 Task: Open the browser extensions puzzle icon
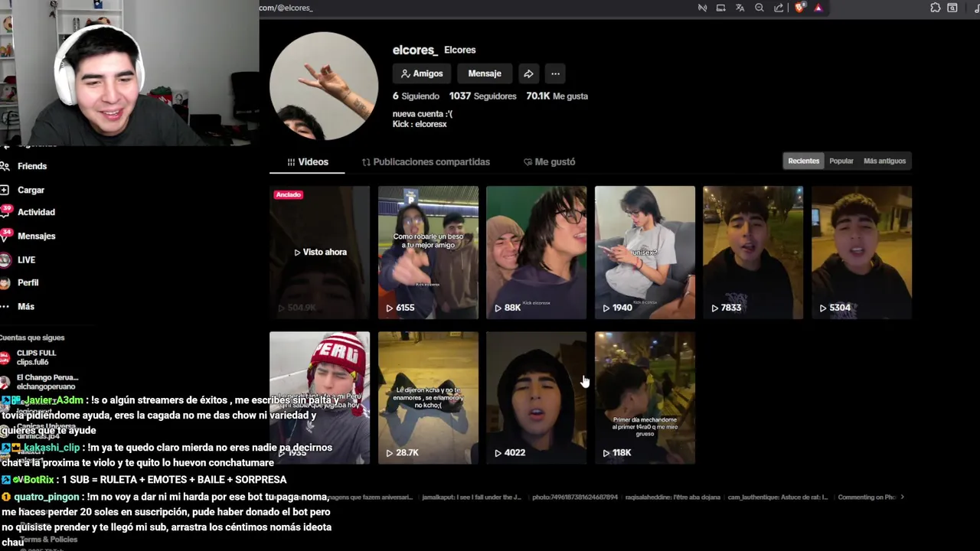[936, 8]
